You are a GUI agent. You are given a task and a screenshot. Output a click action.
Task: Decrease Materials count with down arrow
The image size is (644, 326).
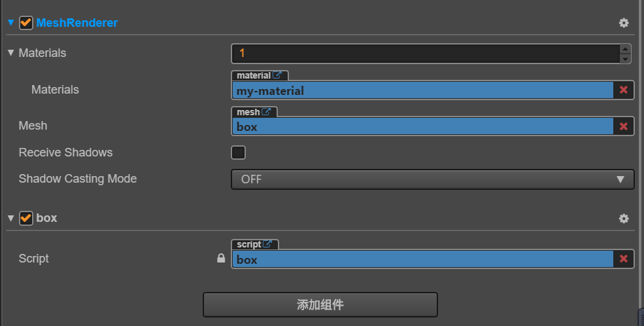coord(625,59)
